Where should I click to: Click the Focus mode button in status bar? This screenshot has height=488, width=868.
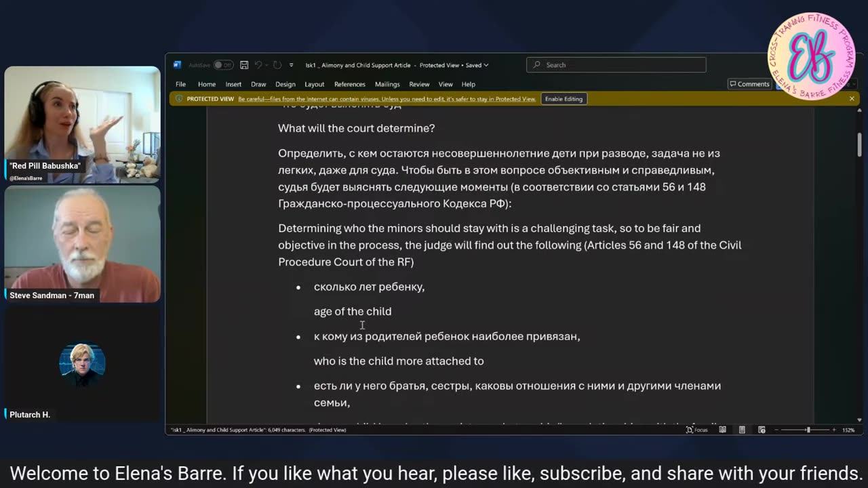(x=697, y=430)
